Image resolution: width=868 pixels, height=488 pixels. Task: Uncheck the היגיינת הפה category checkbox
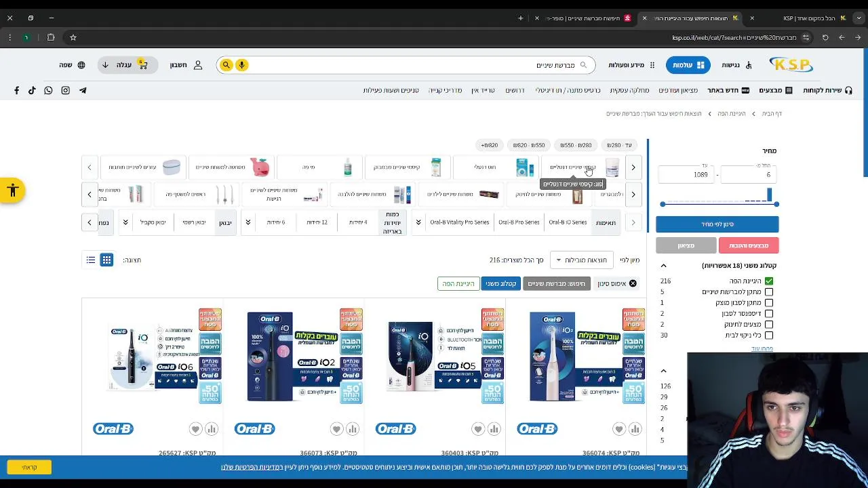click(769, 281)
